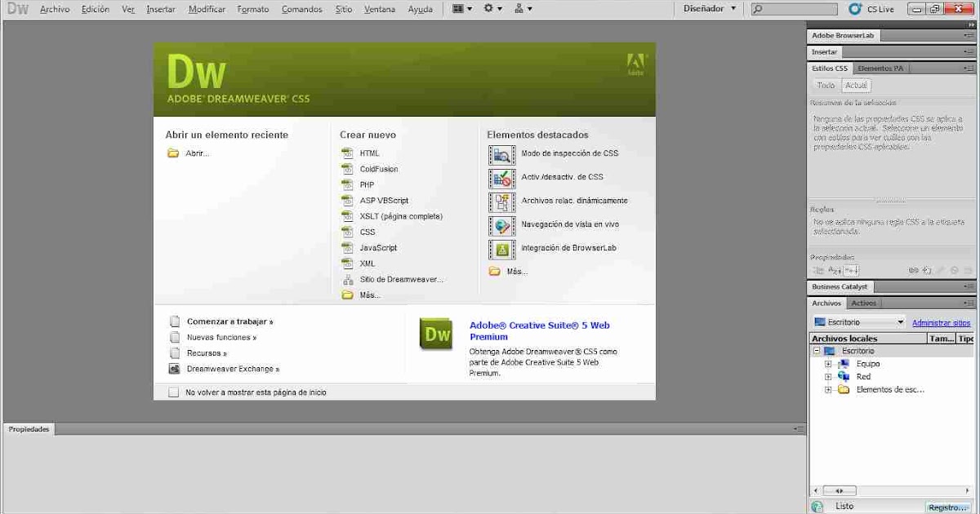Switch CSS styles view to Todo mode
Image resolution: width=980 pixels, height=514 pixels.
point(826,85)
